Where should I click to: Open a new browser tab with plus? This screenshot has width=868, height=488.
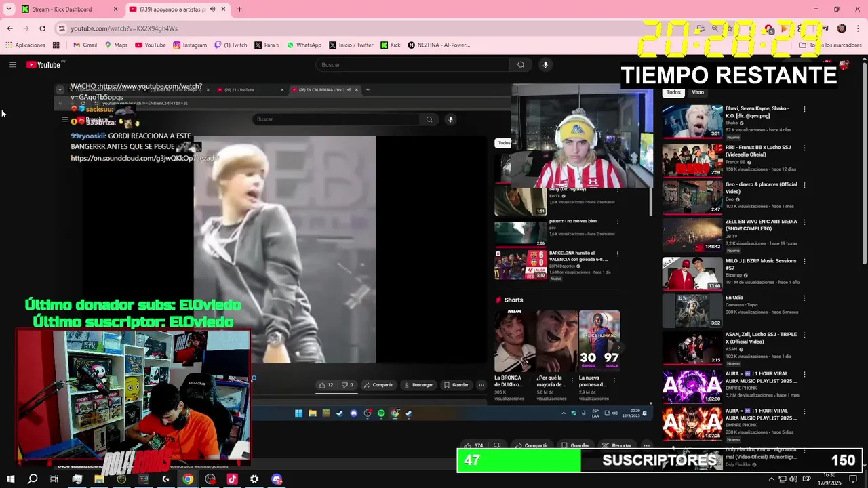(239, 9)
